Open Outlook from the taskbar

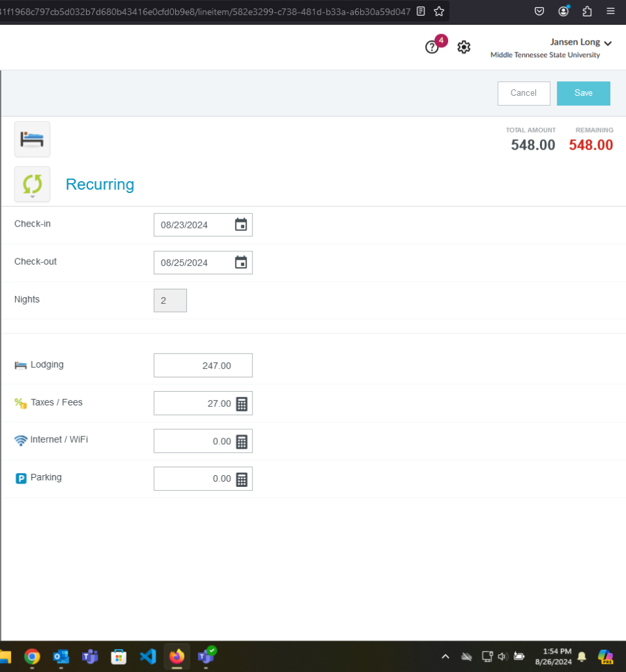click(x=61, y=656)
